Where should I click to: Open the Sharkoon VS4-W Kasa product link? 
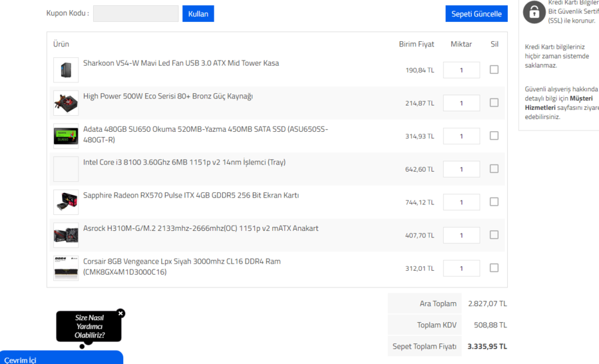(x=181, y=63)
